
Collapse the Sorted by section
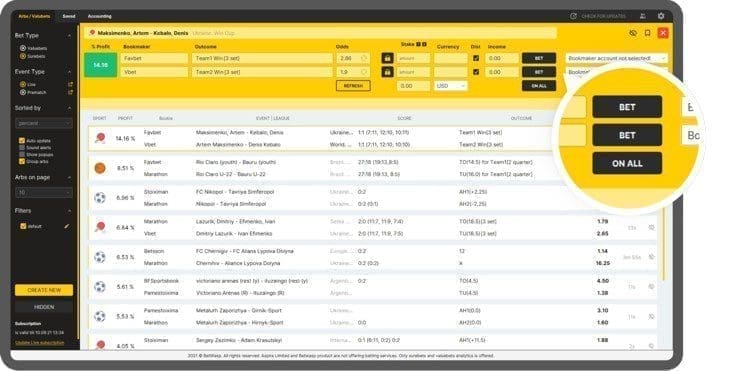[69, 108]
